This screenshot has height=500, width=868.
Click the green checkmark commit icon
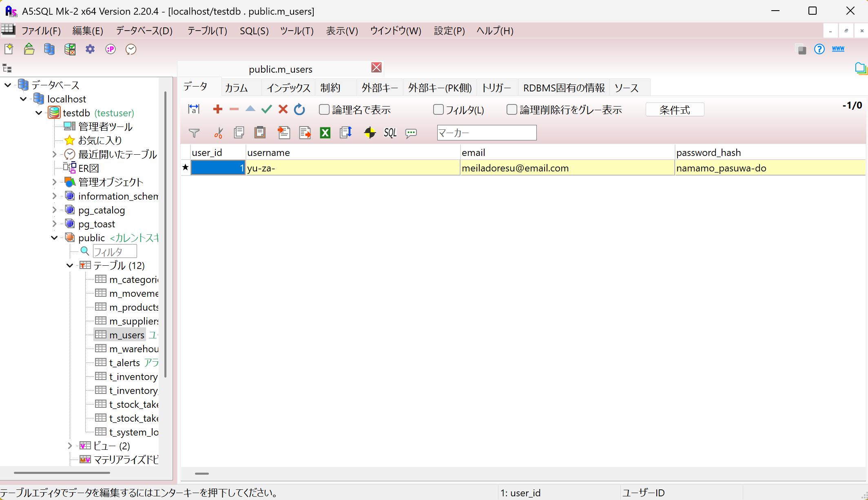coord(266,109)
